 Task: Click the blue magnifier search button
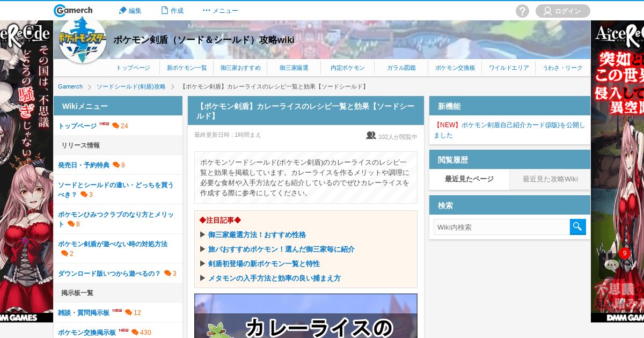coord(578,227)
